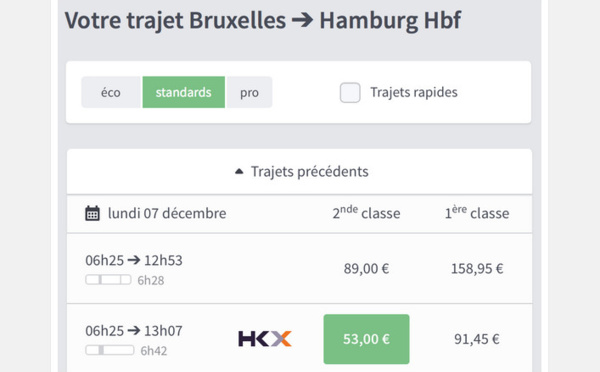The height and width of the screenshot is (372, 600).
Task: Click the arrow between 06h25 and 13h07
Action: 134,330
